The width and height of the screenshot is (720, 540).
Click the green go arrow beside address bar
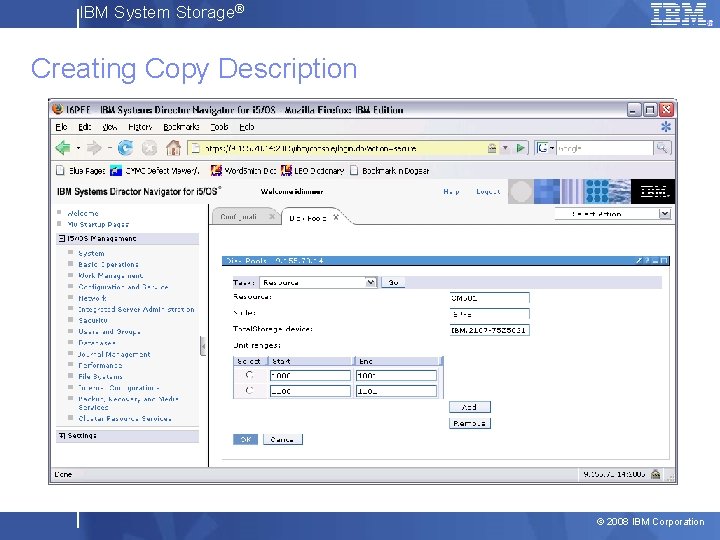(x=521, y=148)
